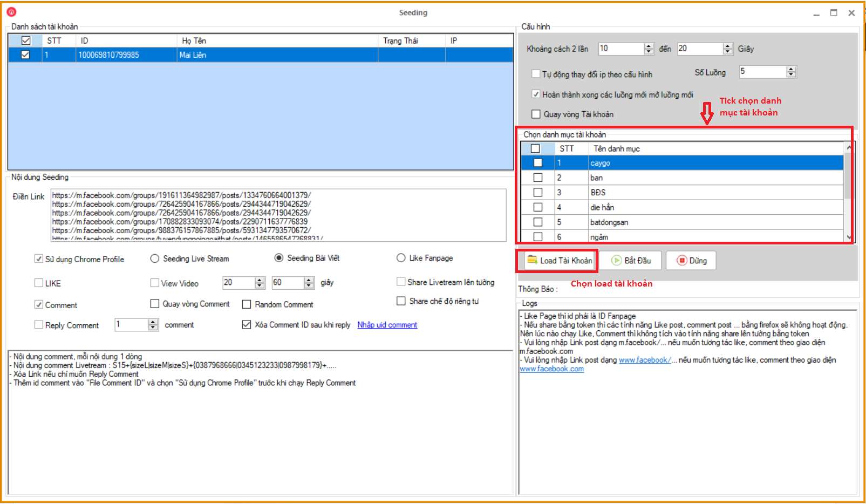Click the Trạng Thái column header
Image resolution: width=866 pixels, height=504 pixels.
pyautogui.click(x=412, y=40)
